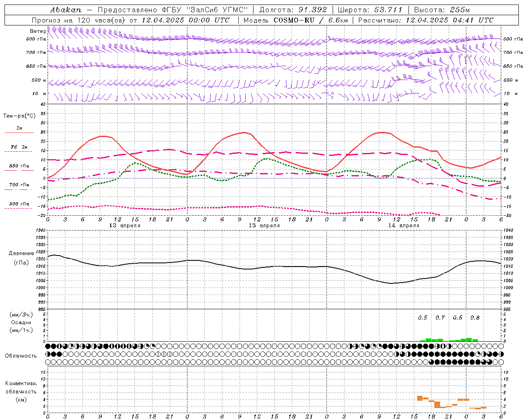Select the Тем-ра(°C) temperature panel label
Viewport: 525px width, 420px height.
point(19,116)
